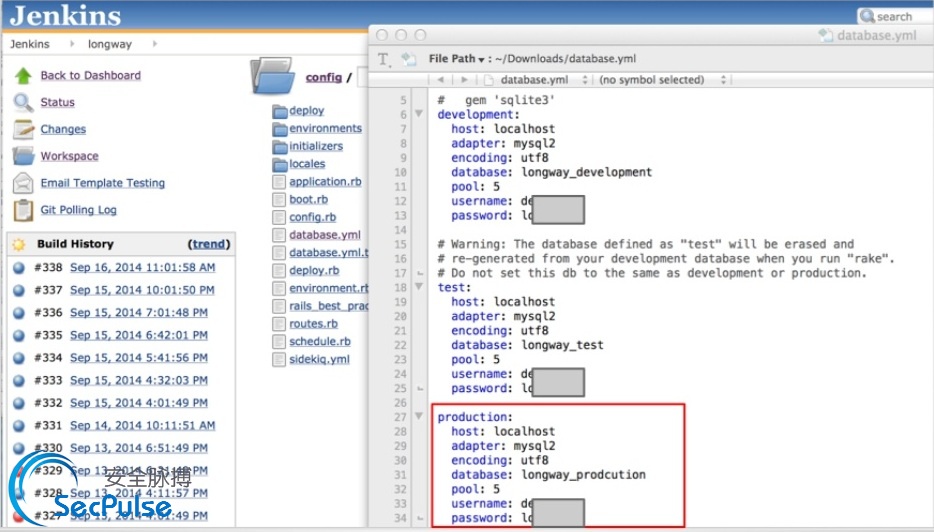Click the Changes notepad icon
This screenshot has height=532, width=934.
[x=23, y=129]
